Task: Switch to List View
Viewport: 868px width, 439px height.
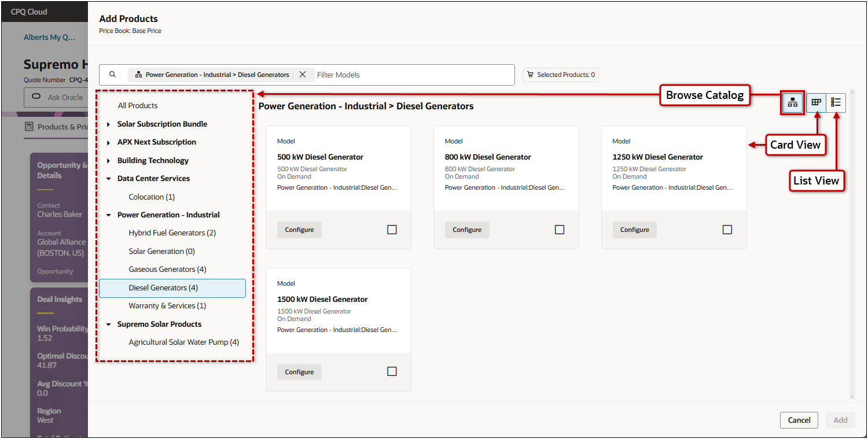Action: click(x=836, y=102)
